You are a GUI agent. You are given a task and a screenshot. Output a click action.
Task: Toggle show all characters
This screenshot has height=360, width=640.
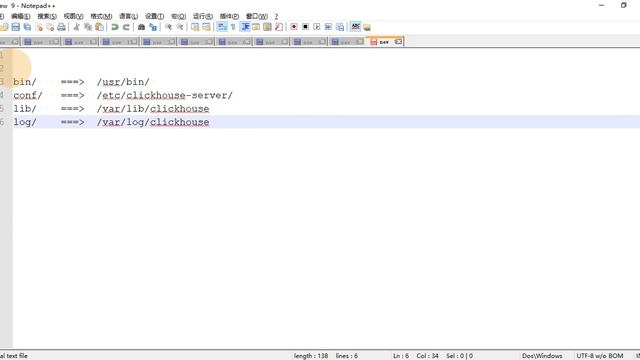[x=233, y=27]
